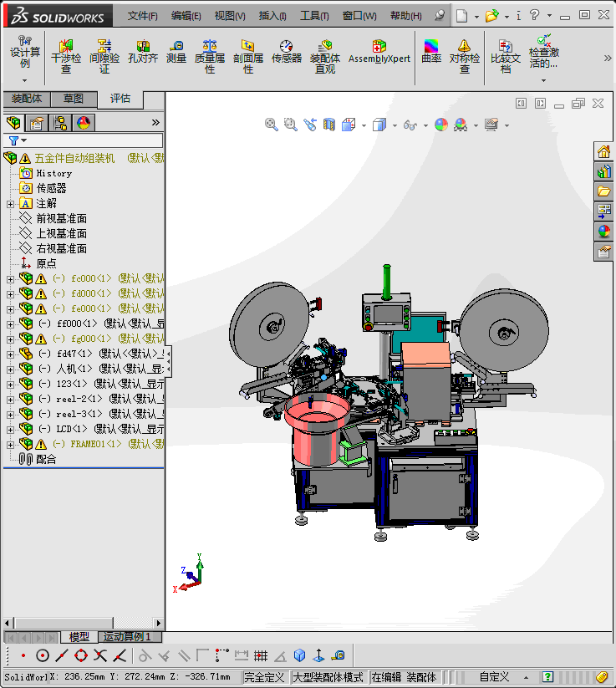Select 配合 (Mates) folder in tree
616x688 pixels.
coord(46,460)
